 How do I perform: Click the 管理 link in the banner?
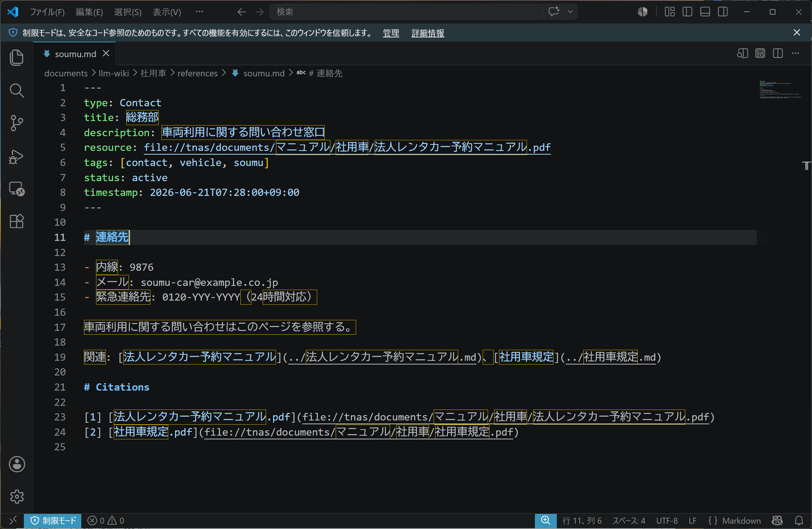pos(391,33)
